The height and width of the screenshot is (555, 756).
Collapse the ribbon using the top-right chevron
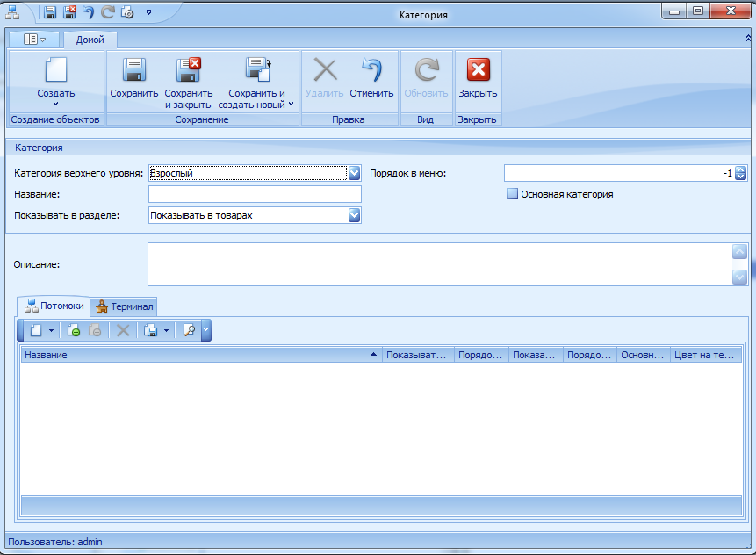[x=748, y=38]
